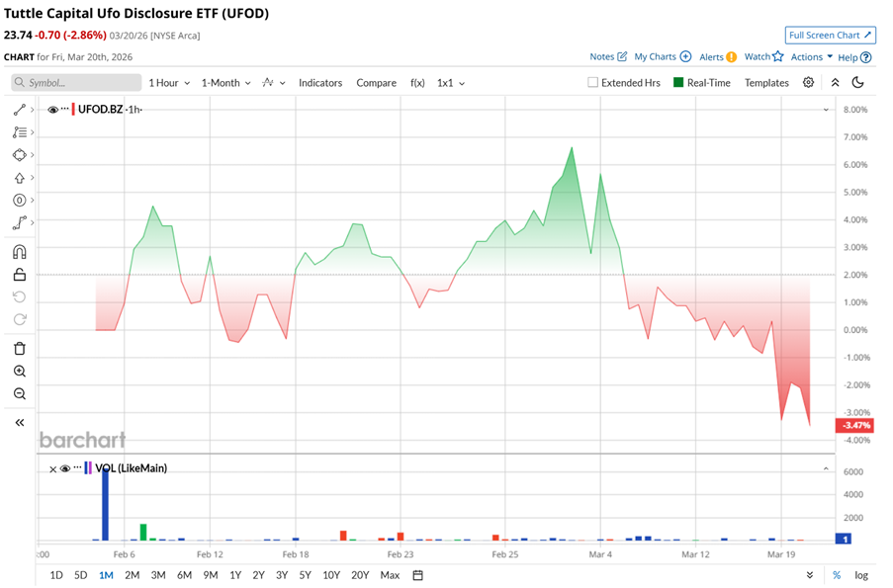Open the price label annotation tool
The image size is (893, 588).
coord(20,201)
